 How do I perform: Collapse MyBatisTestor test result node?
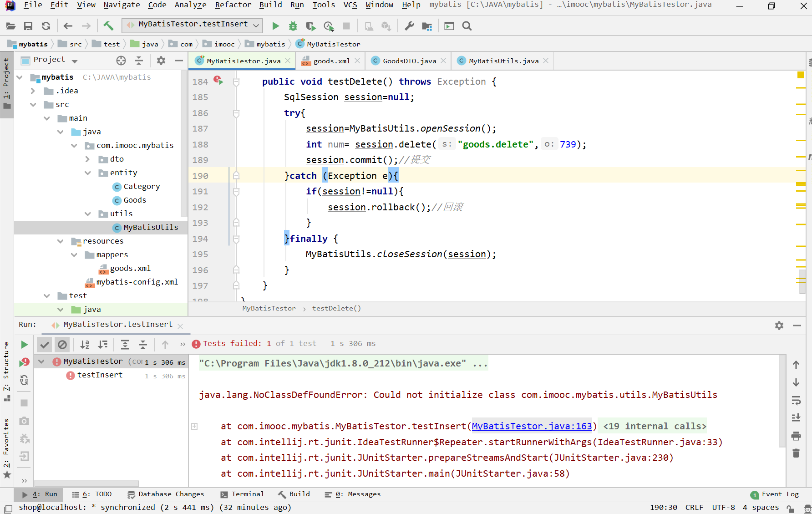pos(41,361)
